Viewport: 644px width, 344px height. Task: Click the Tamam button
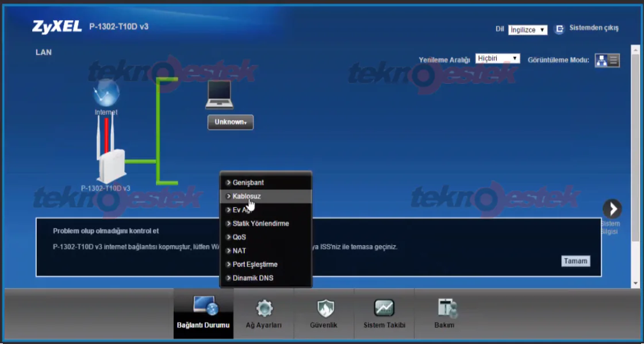576,261
